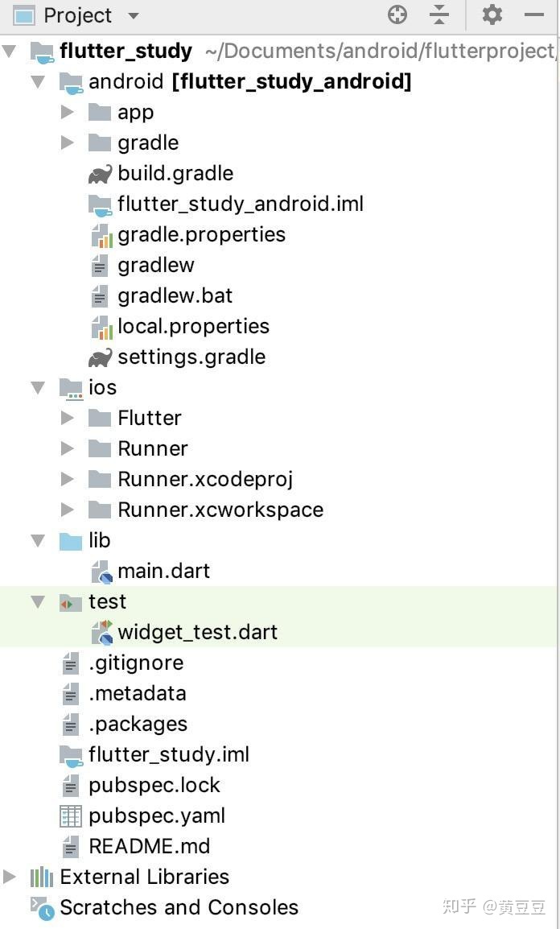Select the README.md file
Viewport: 560px width, 929px height.
pos(150,847)
